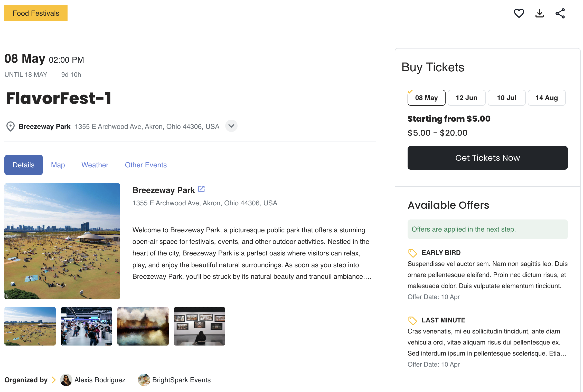Select the 14 Aug ticket date
The image size is (583, 392).
(x=547, y=98)
